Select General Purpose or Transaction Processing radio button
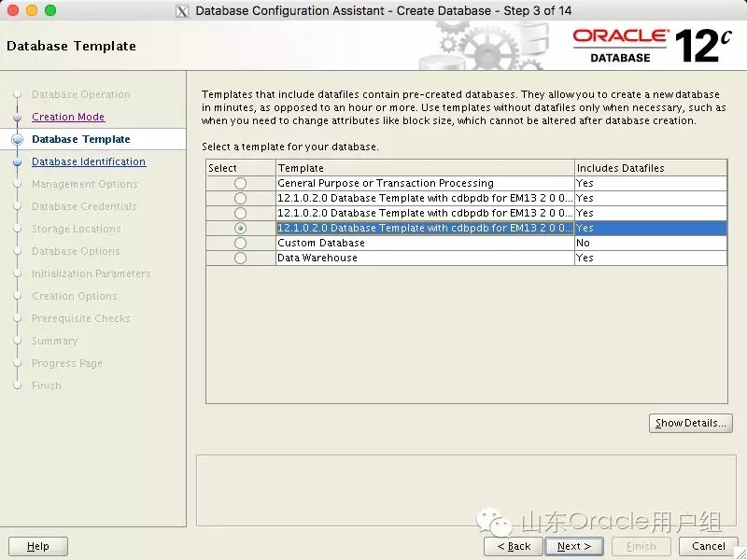 coord(240,183)
